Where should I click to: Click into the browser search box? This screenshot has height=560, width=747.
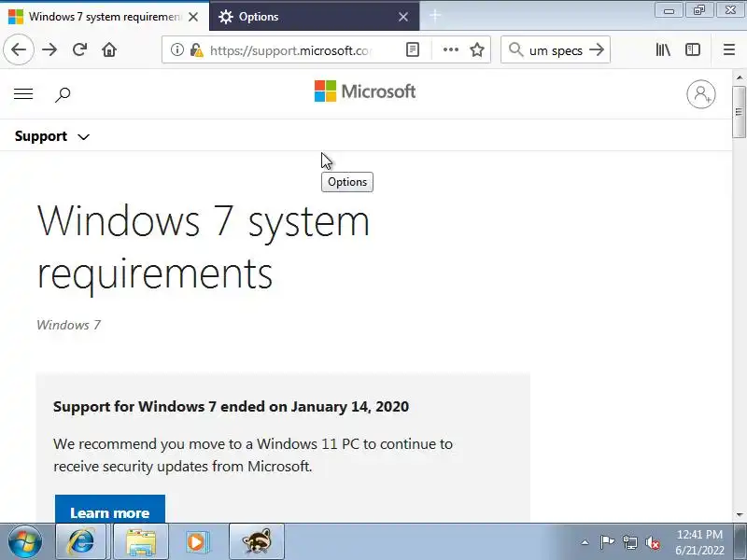click(556, 50)
